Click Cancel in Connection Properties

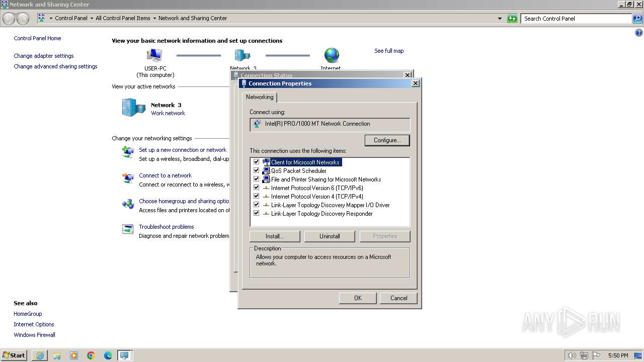point(399,298)
